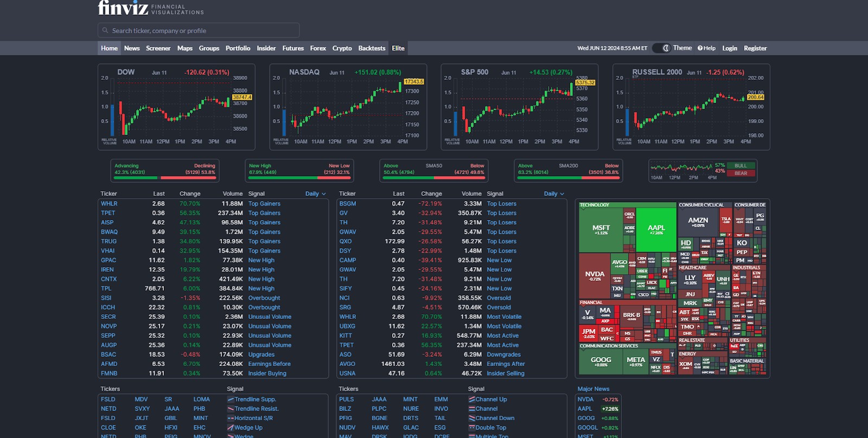Viewport: 868px width, 438px height.
Task: Click the BEAR sentiment indicator
Action: click(x=741, y=173)
